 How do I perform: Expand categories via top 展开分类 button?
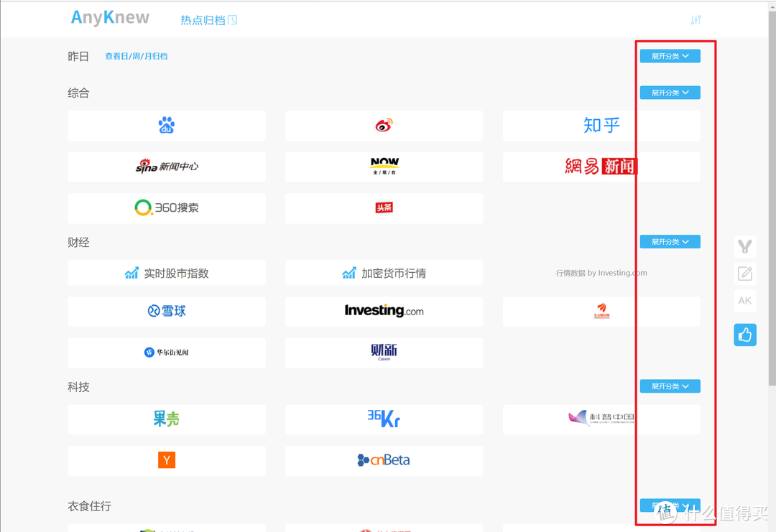(x=670, y=57)
